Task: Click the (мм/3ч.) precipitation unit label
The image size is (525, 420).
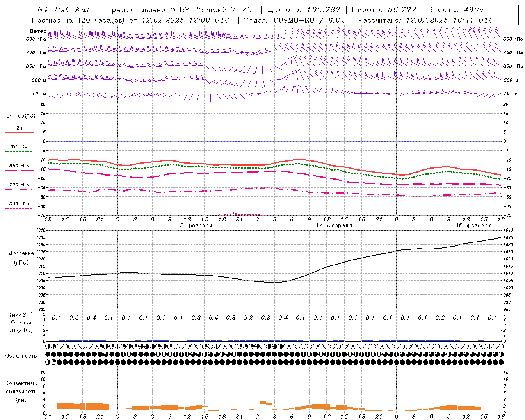Action: pos(21,315)
